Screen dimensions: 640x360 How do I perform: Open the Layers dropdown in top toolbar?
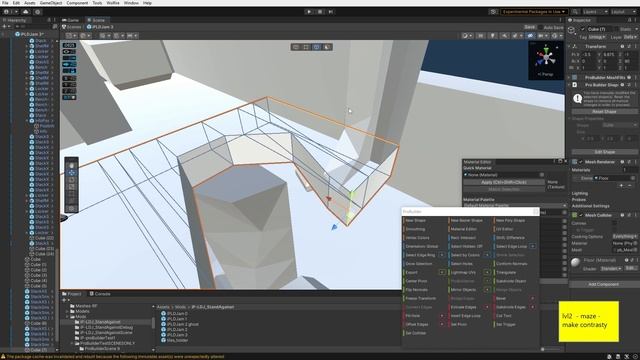[595, 12]
